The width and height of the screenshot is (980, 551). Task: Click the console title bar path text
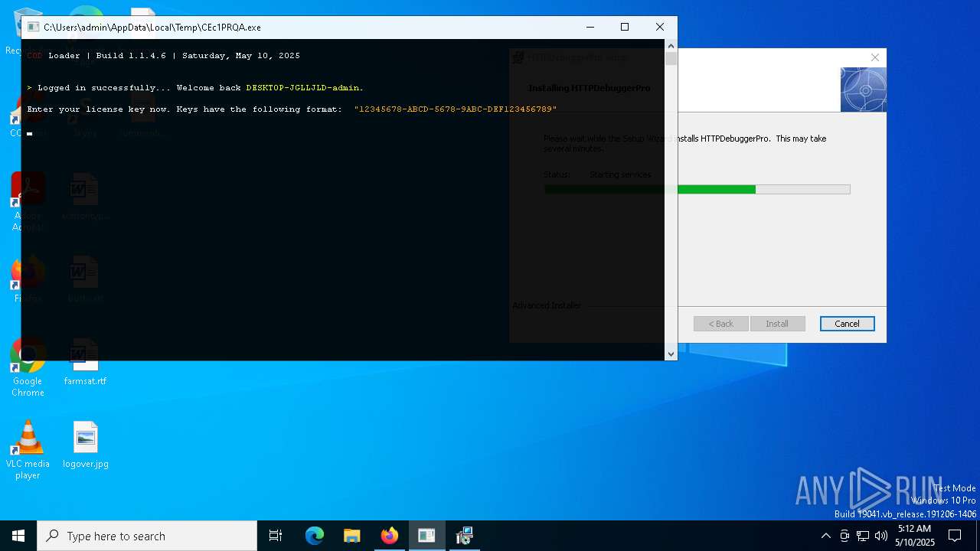tap(152, 28)
